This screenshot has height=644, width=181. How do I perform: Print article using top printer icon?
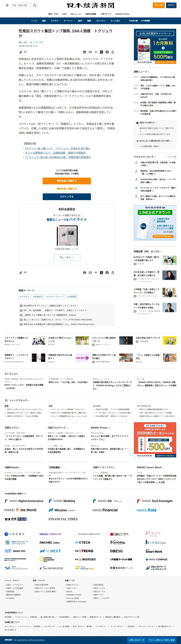(85, 52)
